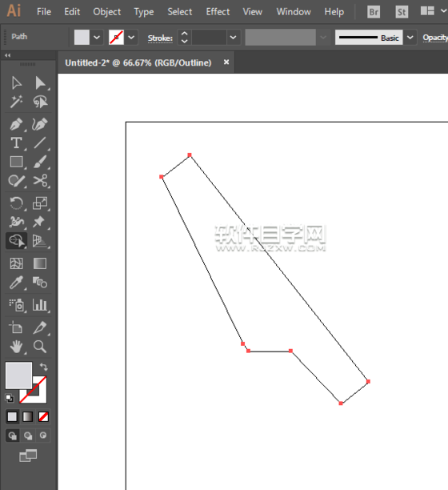Swap fill and stroke colors
Viewport: 448px width, 490px height.
(x=43, y=367)
